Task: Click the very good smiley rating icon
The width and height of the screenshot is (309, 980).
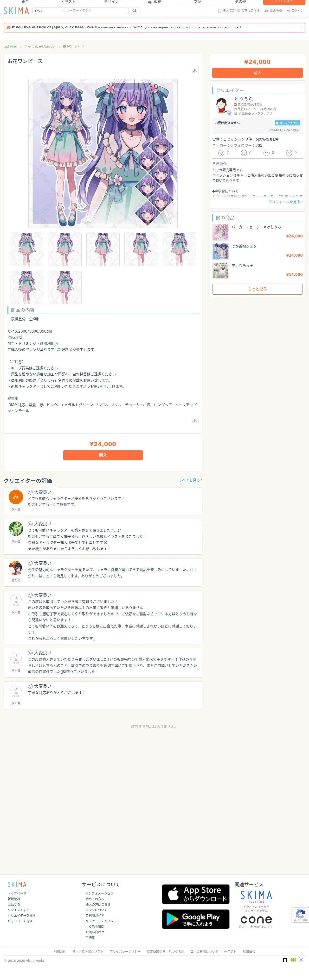Action: [x=221, y=153]
